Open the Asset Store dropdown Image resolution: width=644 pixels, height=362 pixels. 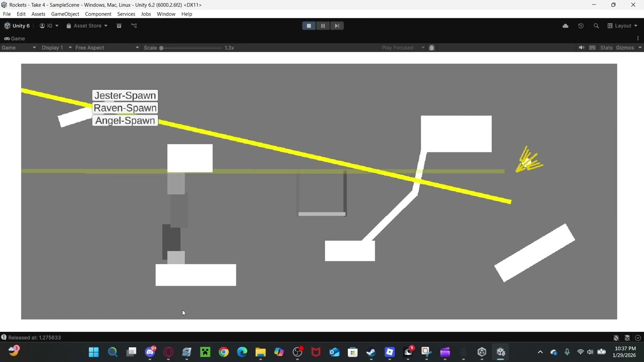tap(87, 26)
